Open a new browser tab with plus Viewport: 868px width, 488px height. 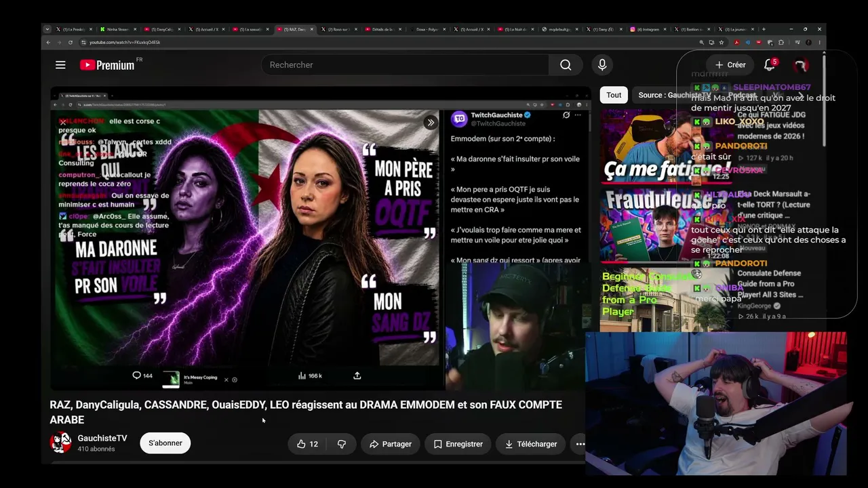(764, 29)
